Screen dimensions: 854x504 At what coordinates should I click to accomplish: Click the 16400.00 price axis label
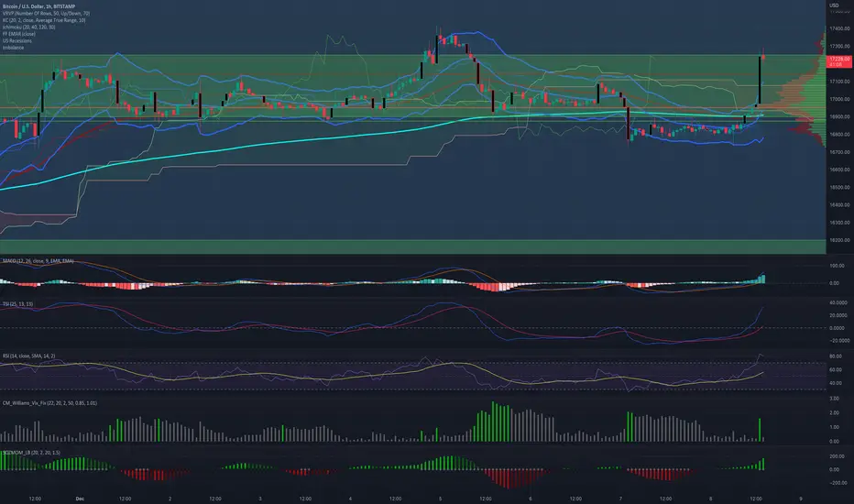click(x=839, y=205)
